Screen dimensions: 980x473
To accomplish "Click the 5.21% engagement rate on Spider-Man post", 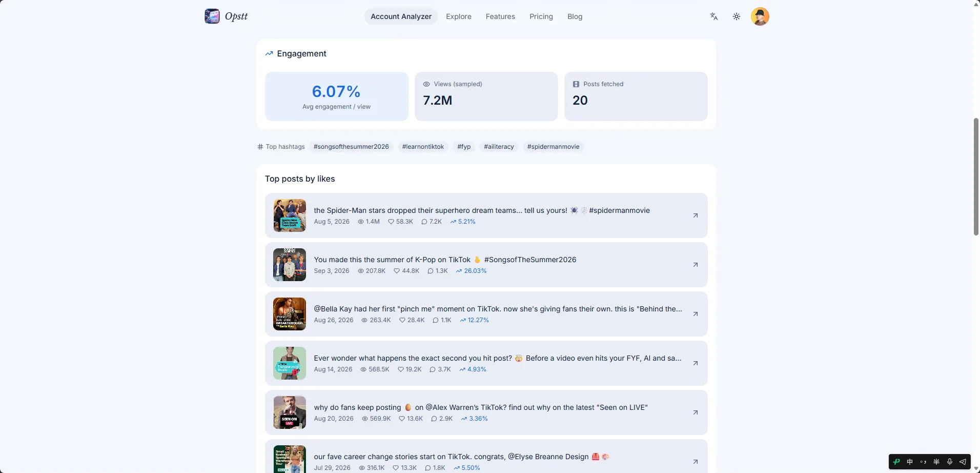I will point(466,222).
